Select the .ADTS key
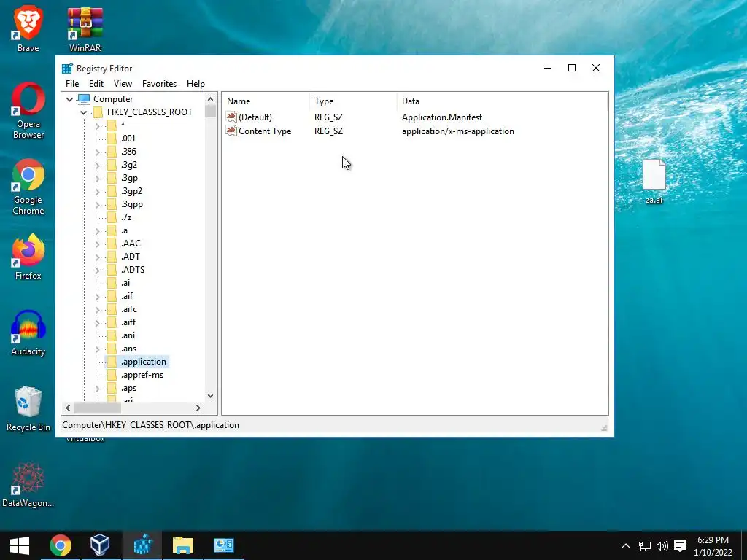 tap(133, 270)
